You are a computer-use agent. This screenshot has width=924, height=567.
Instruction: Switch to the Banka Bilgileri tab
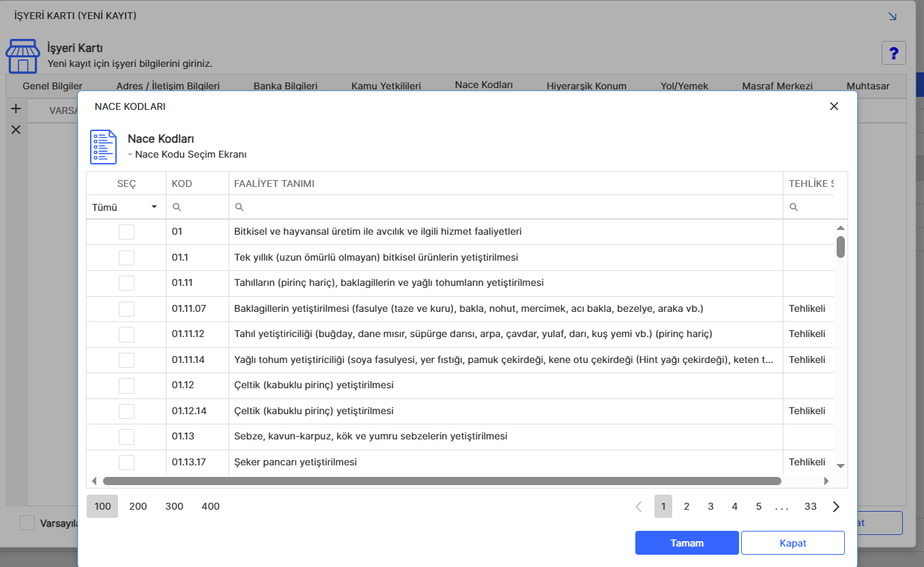pyautogui.click(x=286, y=86)
